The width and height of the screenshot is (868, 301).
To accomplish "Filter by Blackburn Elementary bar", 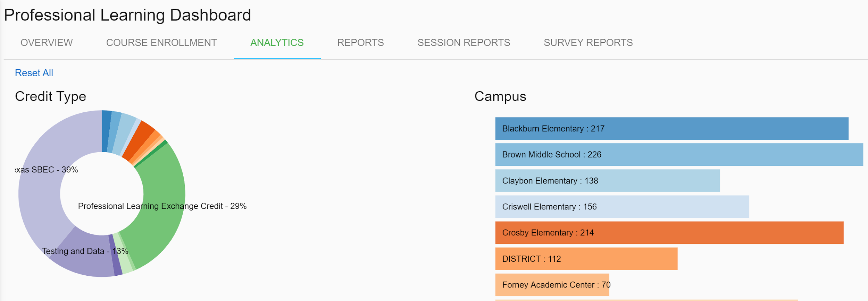I will pos(671,129).
